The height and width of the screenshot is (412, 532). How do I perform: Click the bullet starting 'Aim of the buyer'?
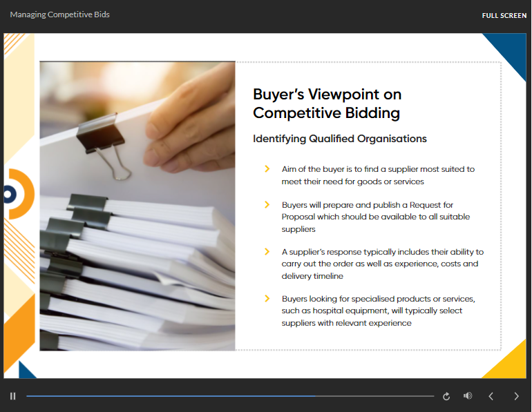(x=378, y=175)
